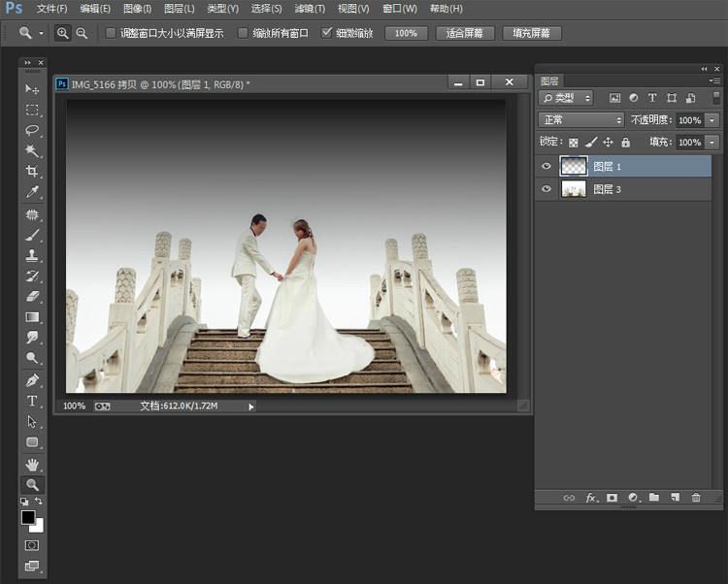
Task: Expand the 不透明度 opacity dropdown arrow
Action: pyautogui.click(x=712, y=120)
